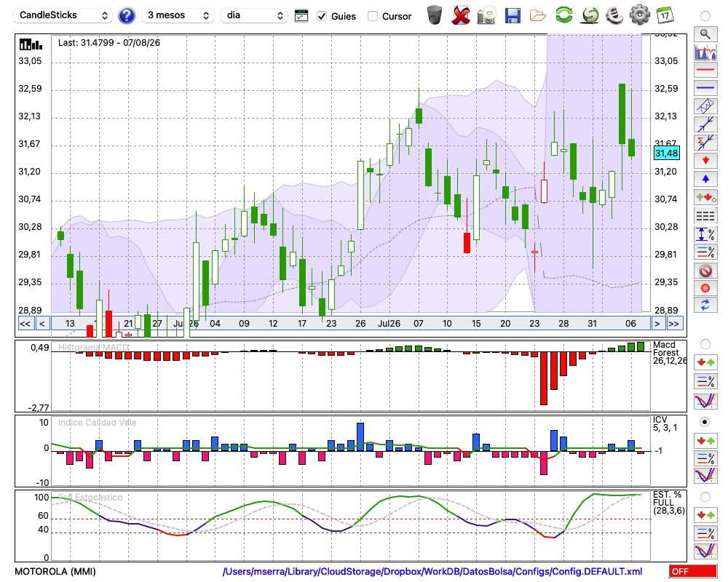Click the trash can icon
Viewport: 728px width, 582px height.
[435, 15]
